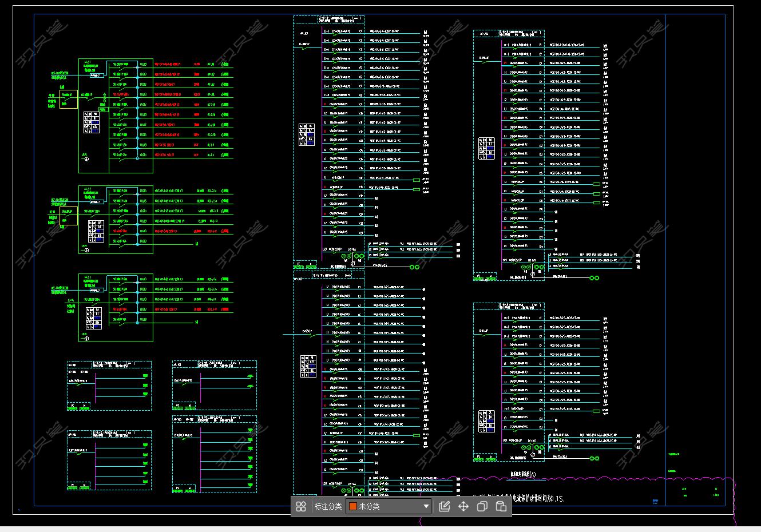This screenshot has height=532, width=761.
Task: Open the annotation category grid icon
Action: point(301,506)
